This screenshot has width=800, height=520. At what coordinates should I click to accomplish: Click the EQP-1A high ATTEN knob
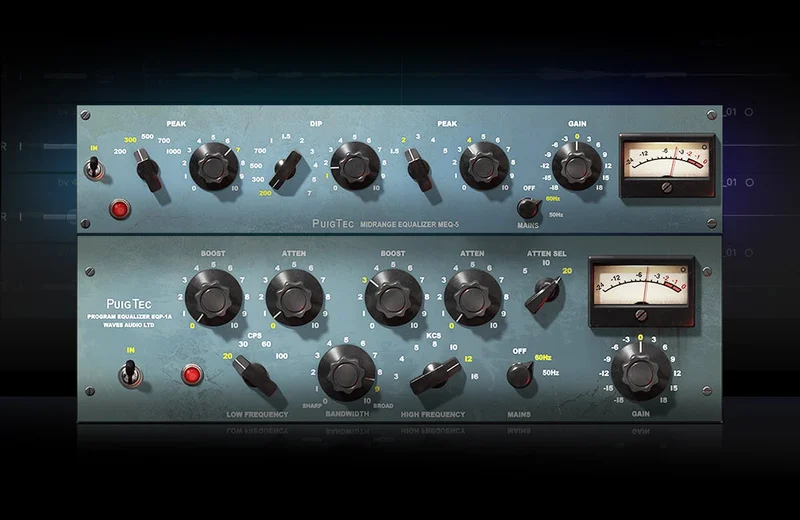point(473,299)
